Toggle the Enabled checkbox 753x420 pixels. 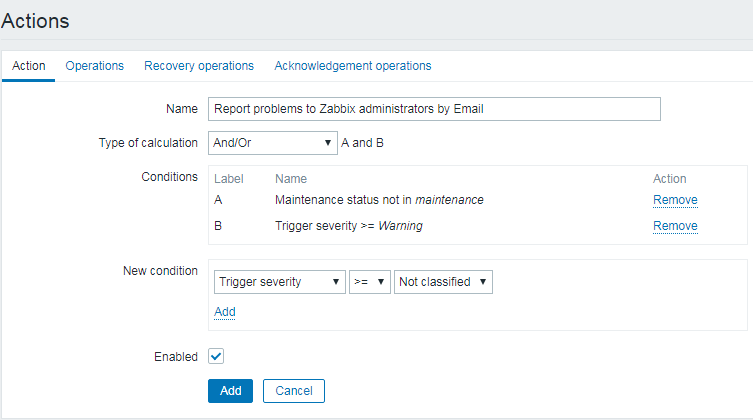(x=216, y=356)
